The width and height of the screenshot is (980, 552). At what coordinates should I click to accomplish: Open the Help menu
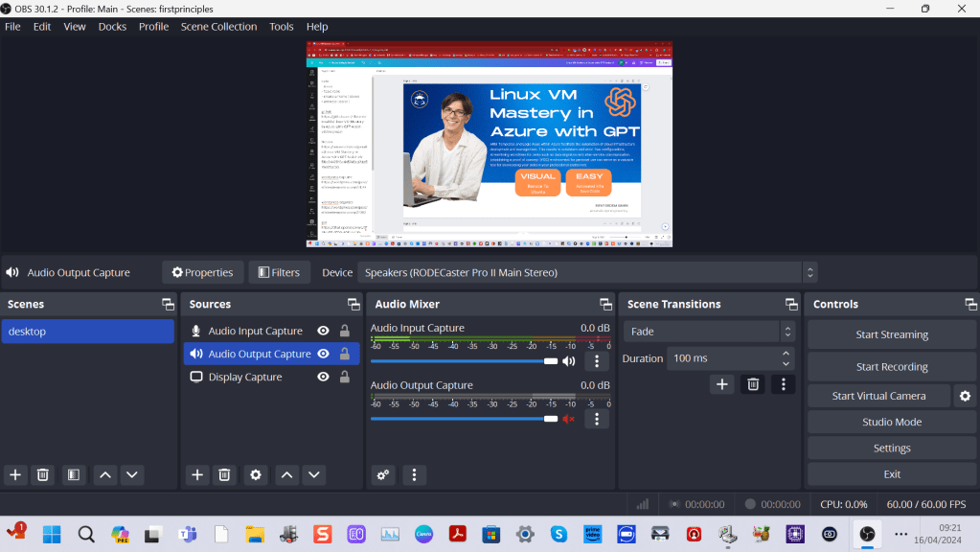(317, 26)
